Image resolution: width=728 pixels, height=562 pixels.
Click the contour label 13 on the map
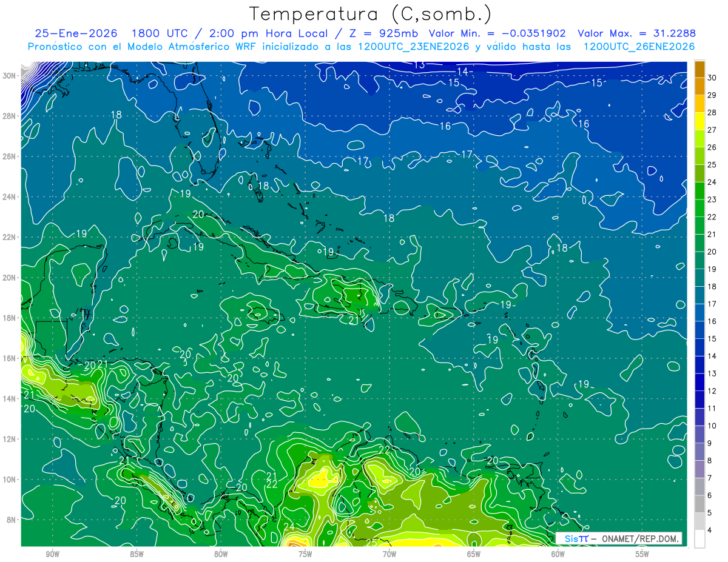tap(419, 65)
